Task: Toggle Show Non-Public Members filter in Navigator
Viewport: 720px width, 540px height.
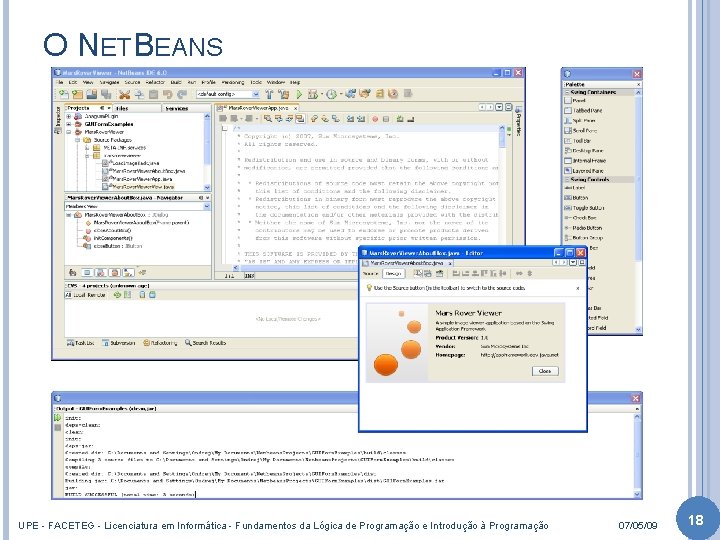Action: click(114, 272)
